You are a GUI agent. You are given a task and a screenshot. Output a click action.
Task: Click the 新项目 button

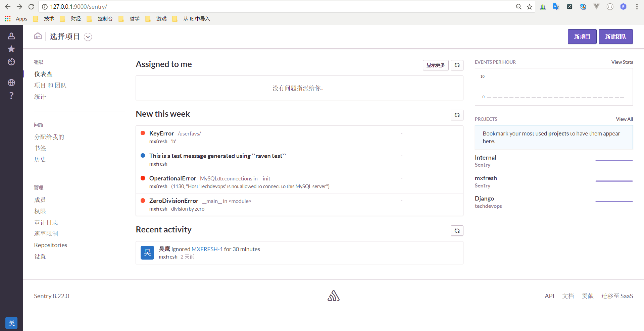[582, 37]
